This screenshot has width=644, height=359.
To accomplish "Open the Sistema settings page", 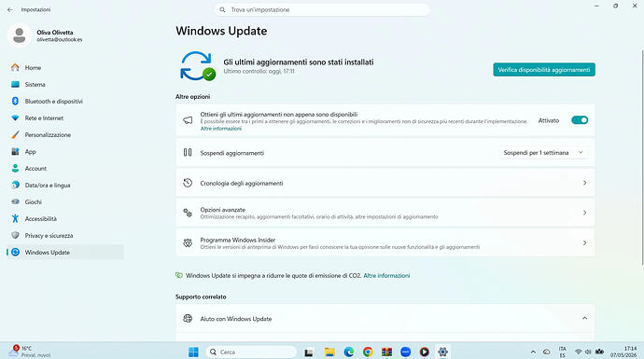I will click(65, 85).
